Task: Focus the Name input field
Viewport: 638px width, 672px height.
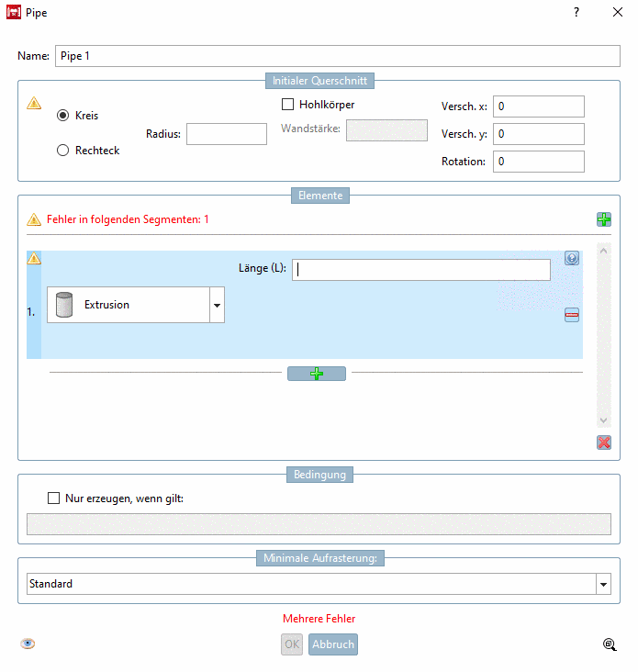Action: [x=338, y=56]
